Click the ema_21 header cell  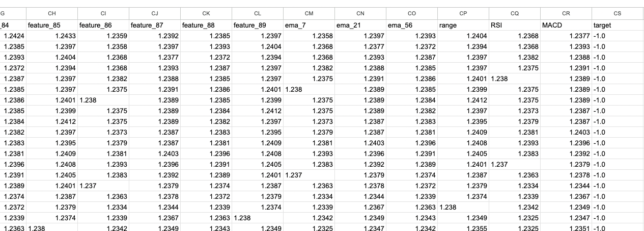point(360,24)
